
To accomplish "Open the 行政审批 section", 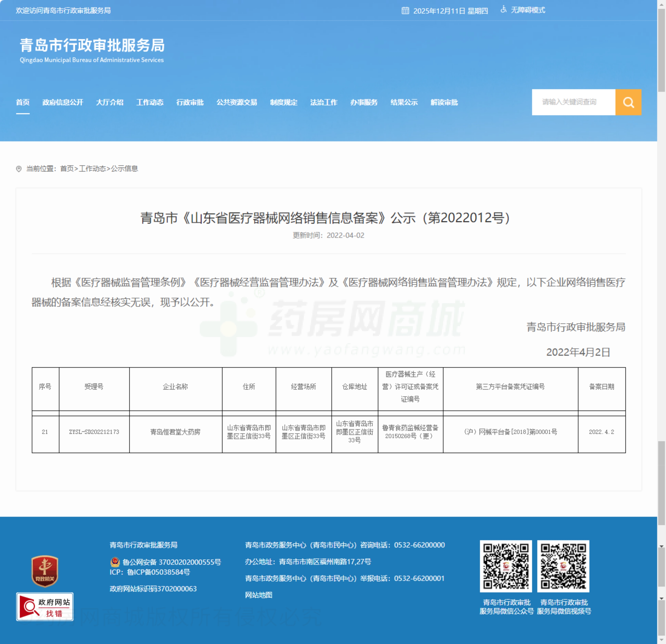I will tap(190, 102).
